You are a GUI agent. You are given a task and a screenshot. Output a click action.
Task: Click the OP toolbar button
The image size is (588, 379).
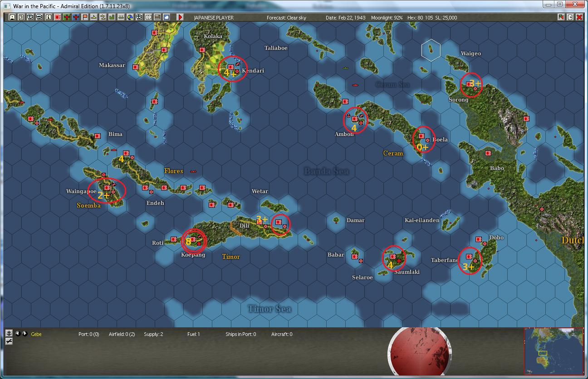[148, 17]
